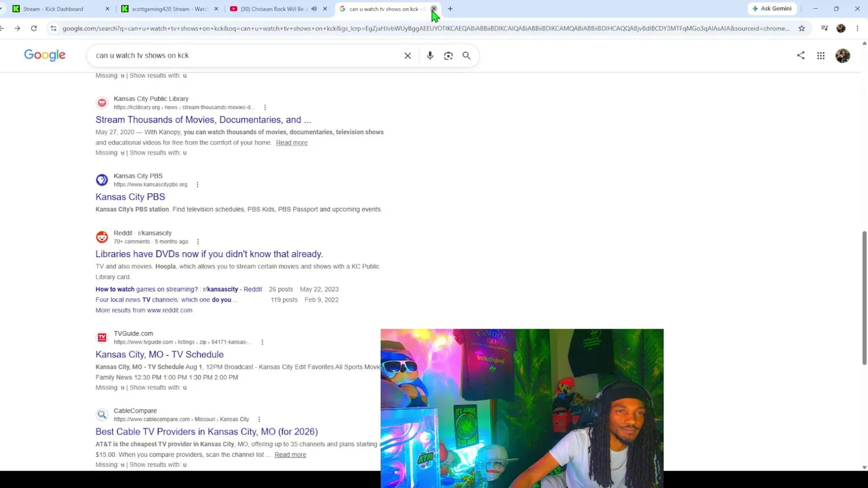
Task: Open a new browser tab
Action: [450, 9]
